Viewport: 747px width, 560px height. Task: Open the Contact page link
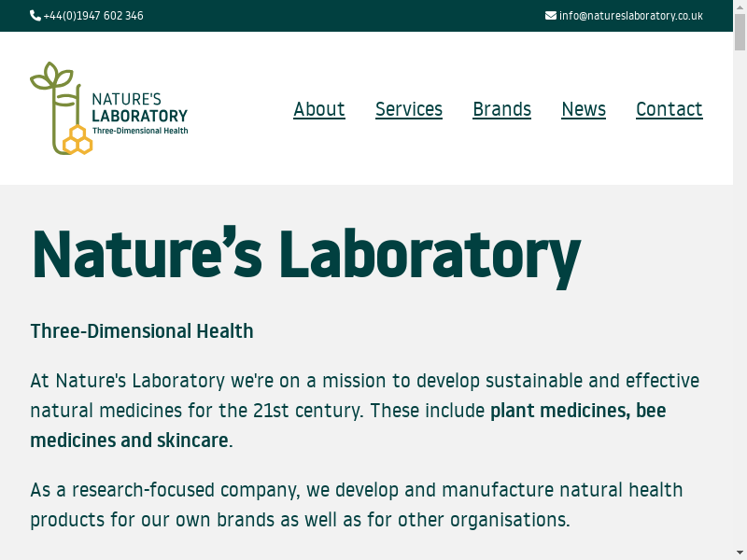(x=669, y=109)
